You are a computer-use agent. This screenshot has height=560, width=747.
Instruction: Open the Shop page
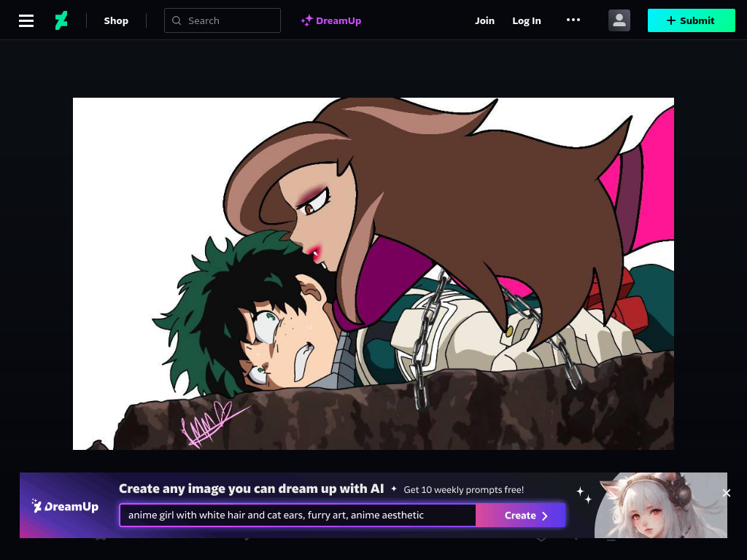[116, 20]
